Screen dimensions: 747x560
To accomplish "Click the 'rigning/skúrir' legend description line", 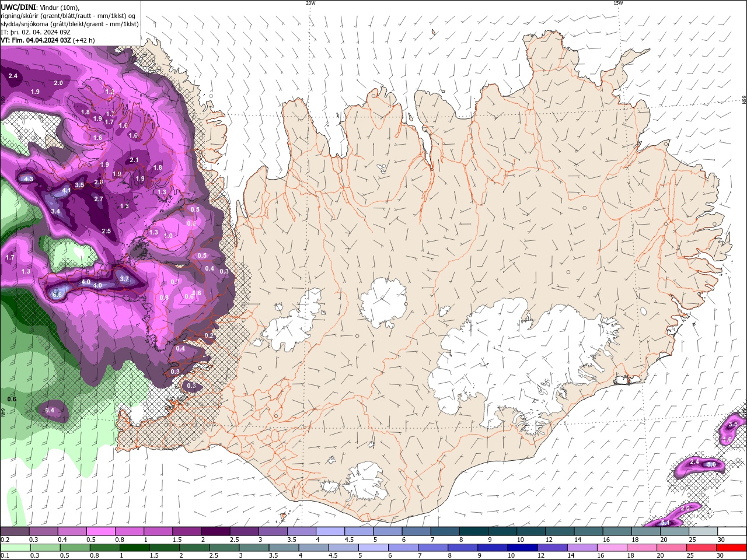I will (x=68, y=16).
